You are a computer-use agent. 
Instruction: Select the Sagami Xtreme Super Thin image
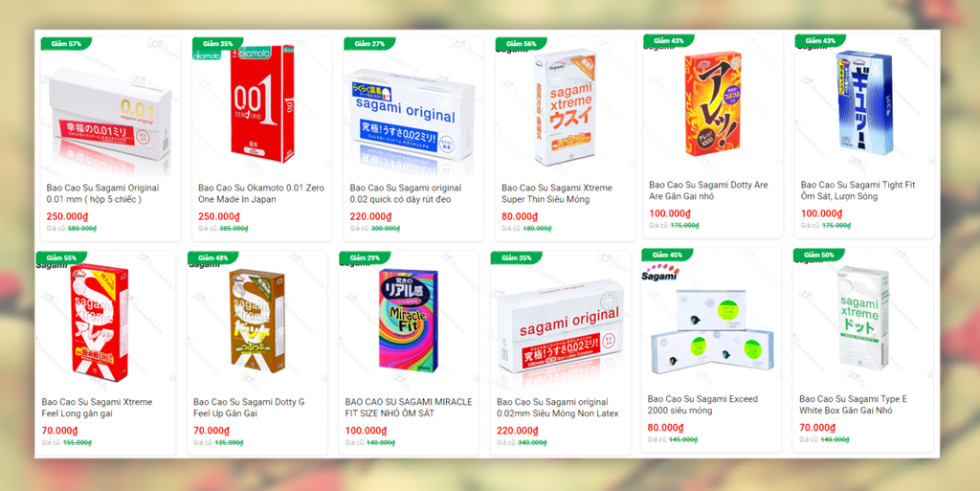tap(565, 107)
